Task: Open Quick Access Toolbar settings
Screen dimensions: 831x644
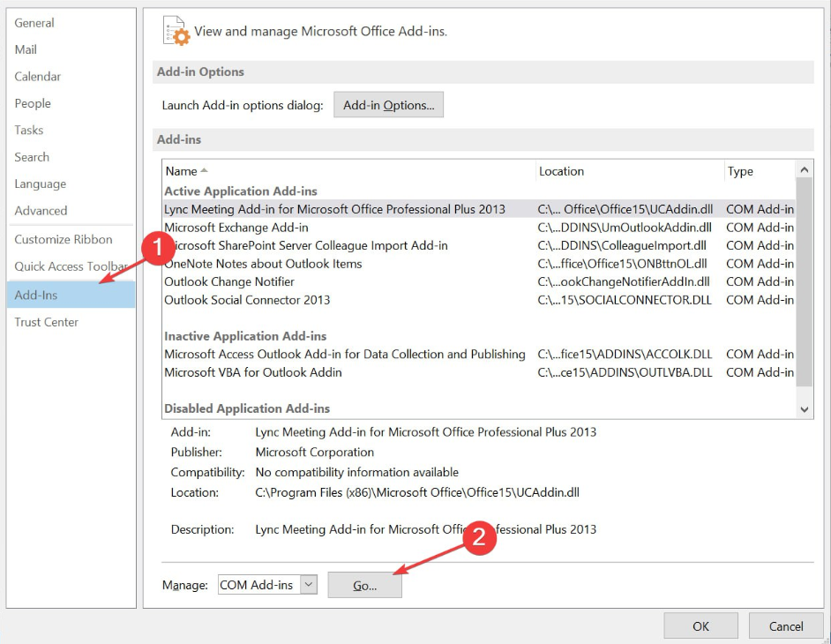Action: tap(71, 266)
